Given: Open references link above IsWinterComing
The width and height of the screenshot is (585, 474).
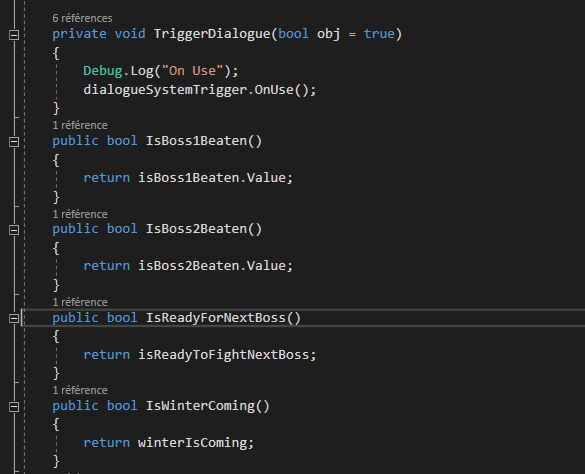Looking at the screenshot, I should point(80,390).
